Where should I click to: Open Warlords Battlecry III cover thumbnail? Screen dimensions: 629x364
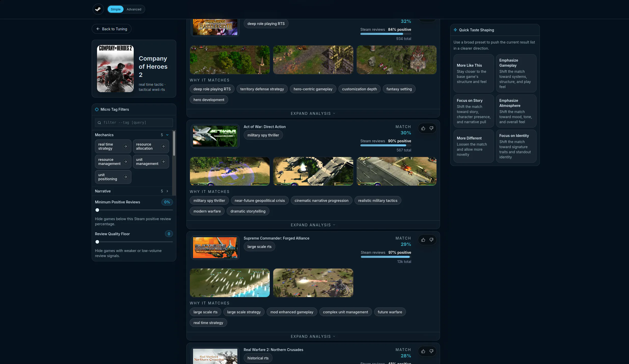tap(215, 27)
